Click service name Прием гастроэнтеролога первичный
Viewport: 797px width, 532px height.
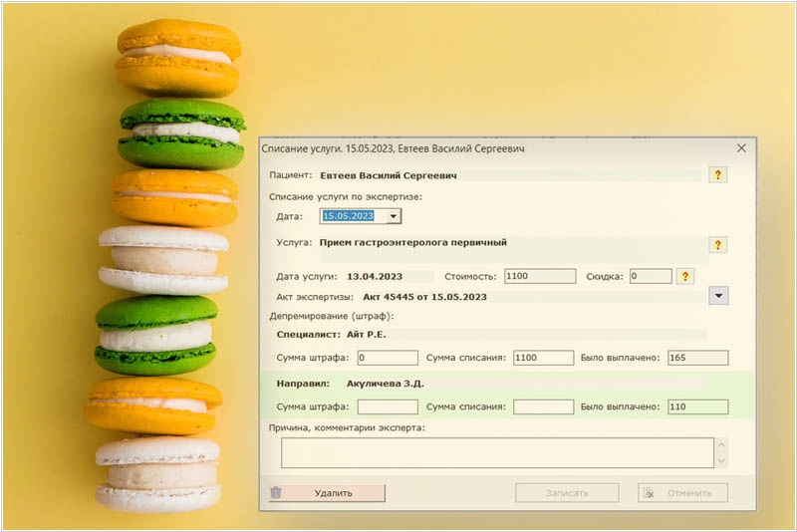(x=413, y=242)
